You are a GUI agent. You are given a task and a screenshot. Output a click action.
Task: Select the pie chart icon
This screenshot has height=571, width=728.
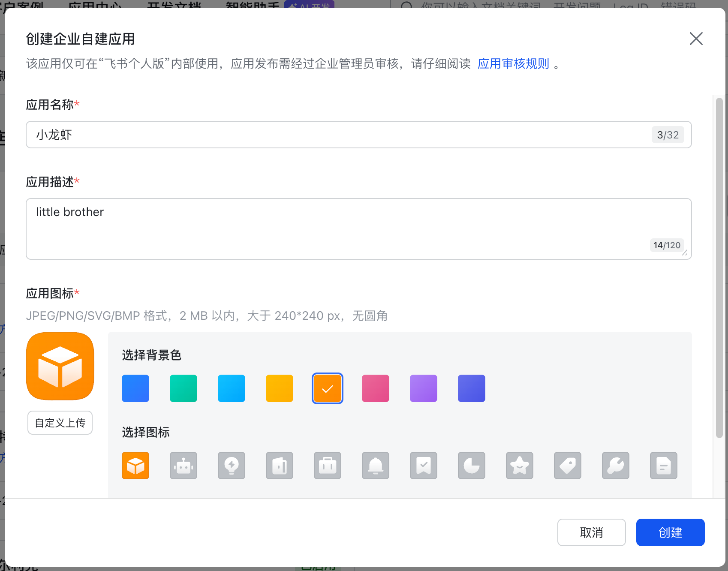point(472,466)
